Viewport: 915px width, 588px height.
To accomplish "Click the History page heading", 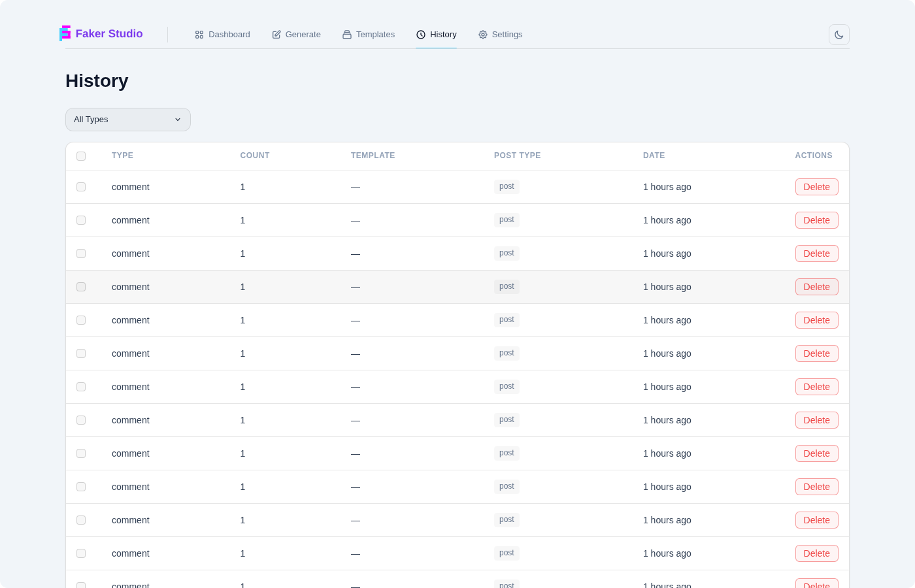I will pyautogui.click(x=97, y=81).
